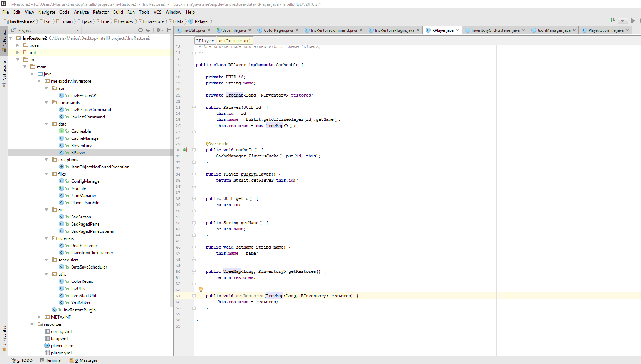Switch to the InvRestoreCommand.java tab

point(334,30)
